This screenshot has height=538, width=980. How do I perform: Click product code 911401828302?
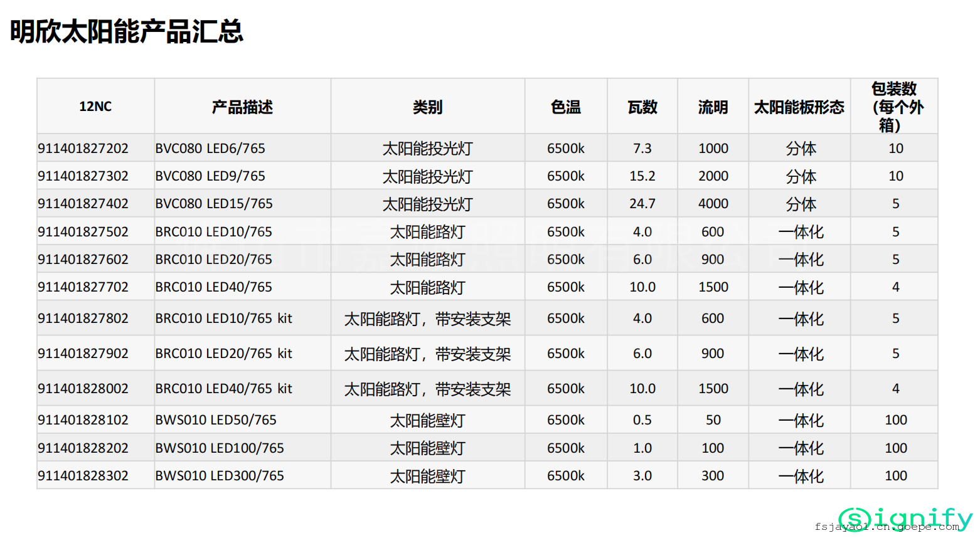pyautogui.click(x=83, y=476)
